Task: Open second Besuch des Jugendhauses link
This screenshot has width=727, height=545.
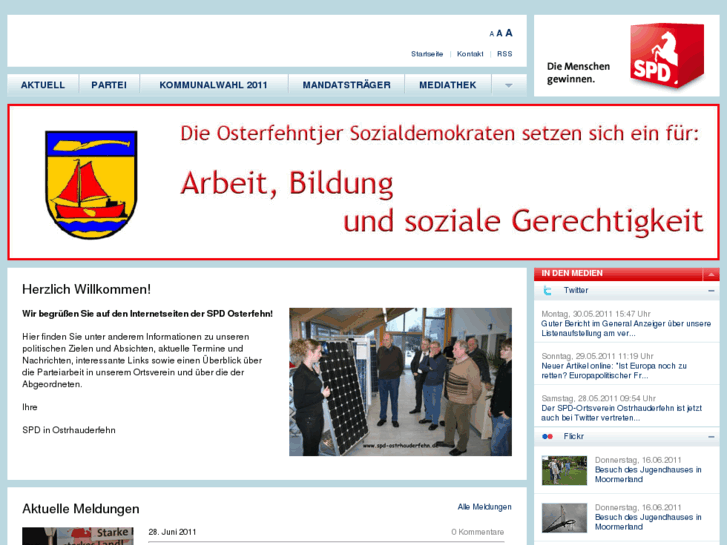Action: click(x=648, y=522)
